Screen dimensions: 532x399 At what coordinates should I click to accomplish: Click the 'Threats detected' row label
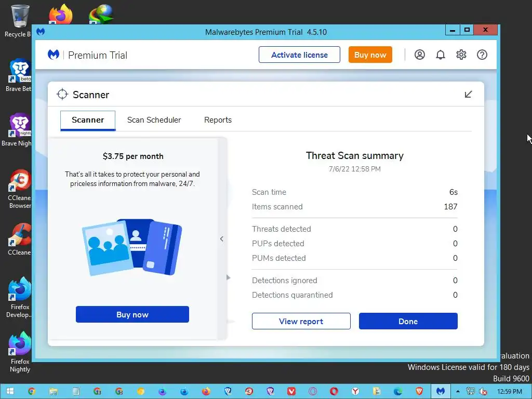(x=281, y=229)
